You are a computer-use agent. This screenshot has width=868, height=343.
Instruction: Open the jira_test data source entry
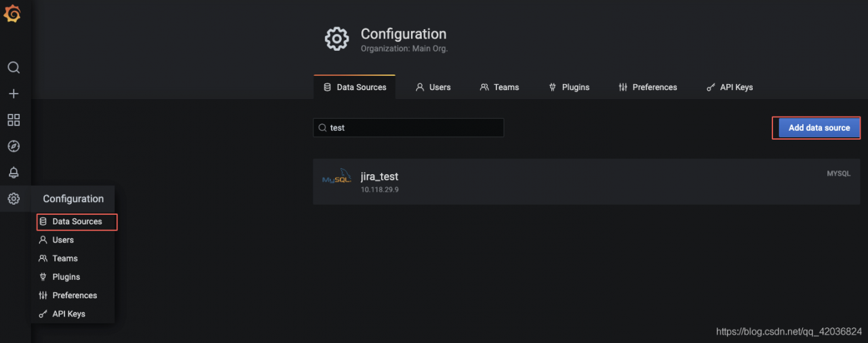pyautogui.click(x=587, y=182)
